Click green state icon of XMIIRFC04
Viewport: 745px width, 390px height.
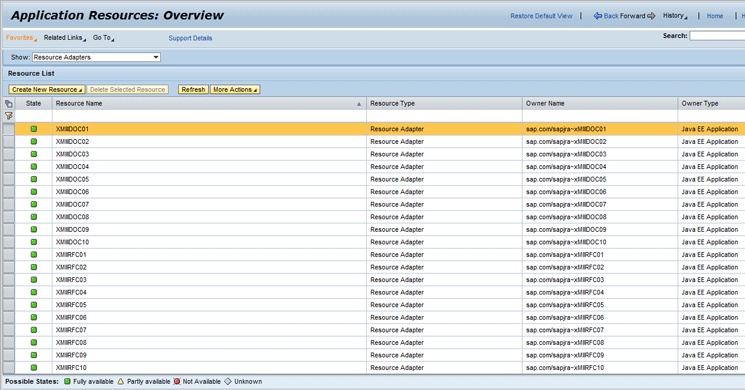34,292
